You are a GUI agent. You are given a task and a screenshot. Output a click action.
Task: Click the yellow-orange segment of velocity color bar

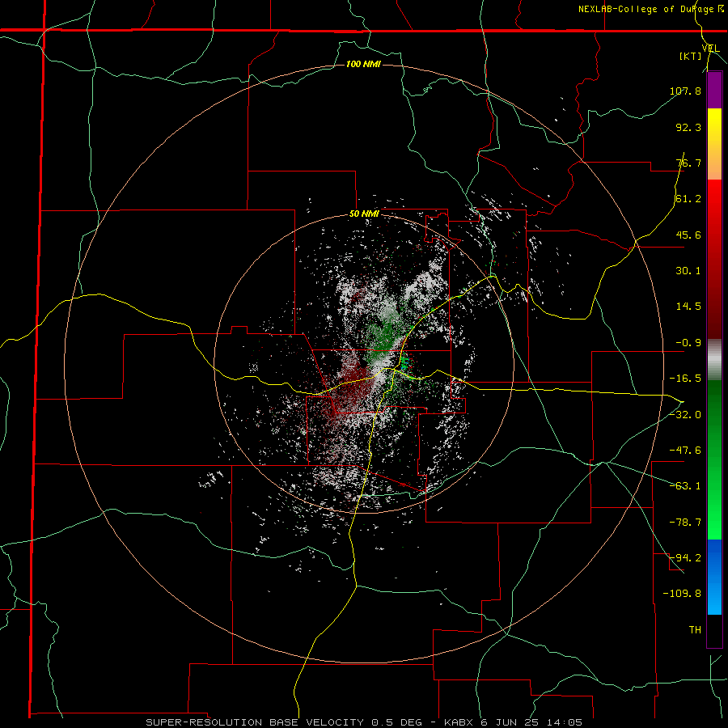714,144
